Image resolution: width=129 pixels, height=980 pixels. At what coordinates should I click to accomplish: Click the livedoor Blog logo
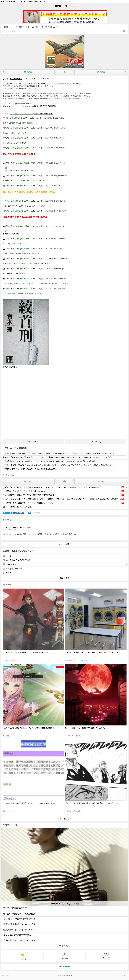coord(64,967)
